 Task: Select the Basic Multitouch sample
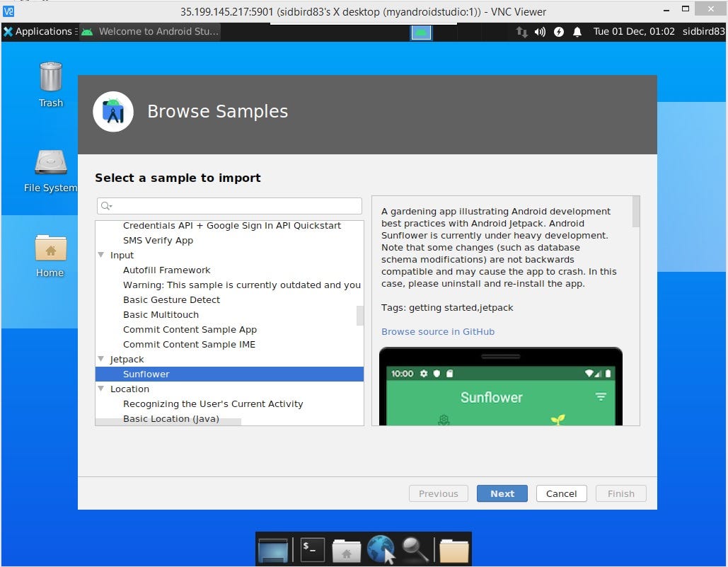click(x=161, y=314)
